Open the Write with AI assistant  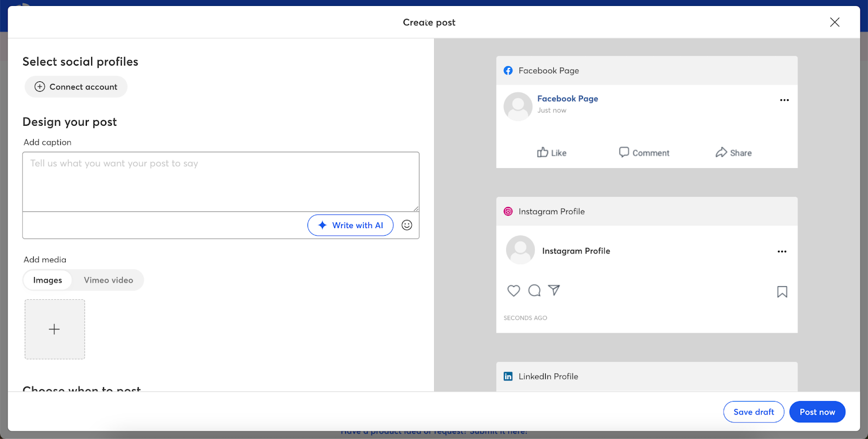(350, 225)
